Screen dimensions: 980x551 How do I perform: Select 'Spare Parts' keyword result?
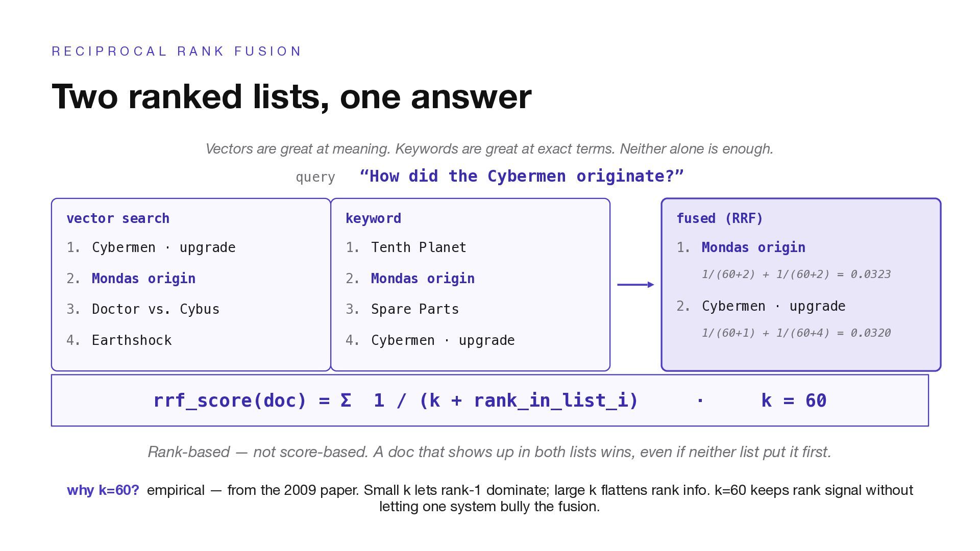(414, 309)
